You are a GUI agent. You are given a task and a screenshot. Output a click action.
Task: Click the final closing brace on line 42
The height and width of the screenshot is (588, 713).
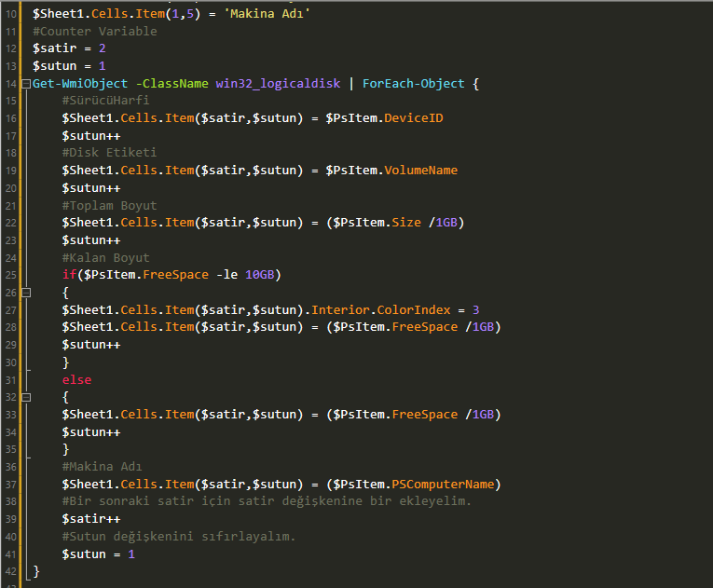(x=36, y=571)
